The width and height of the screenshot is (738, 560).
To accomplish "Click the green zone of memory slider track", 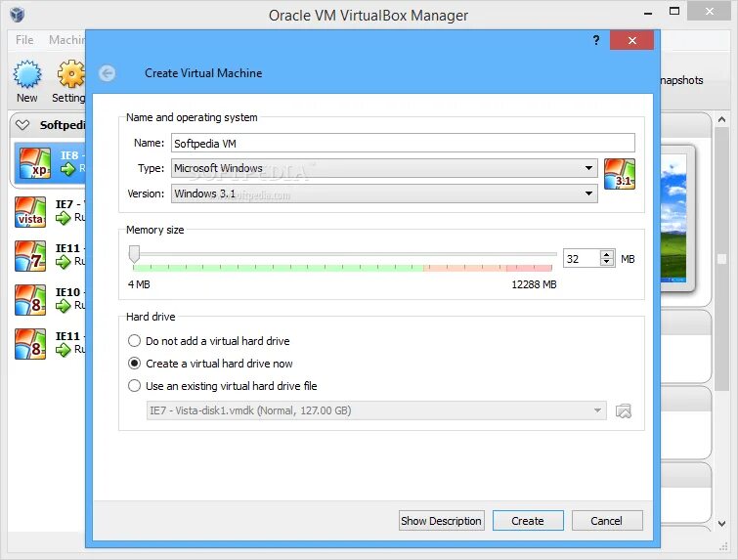I will click(278, 268).
